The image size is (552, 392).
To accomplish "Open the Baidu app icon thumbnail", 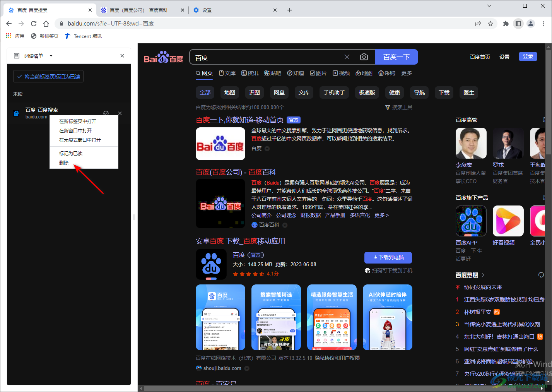I will pos(211,264).
